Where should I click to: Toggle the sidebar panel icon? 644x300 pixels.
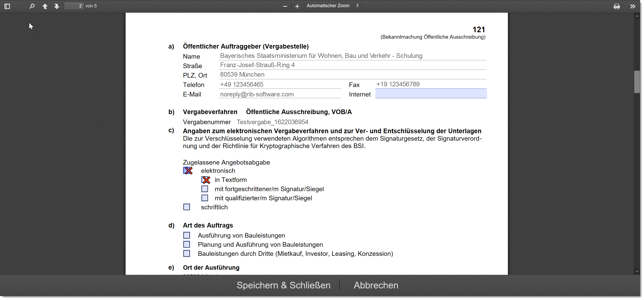click(x=7, y=6)
